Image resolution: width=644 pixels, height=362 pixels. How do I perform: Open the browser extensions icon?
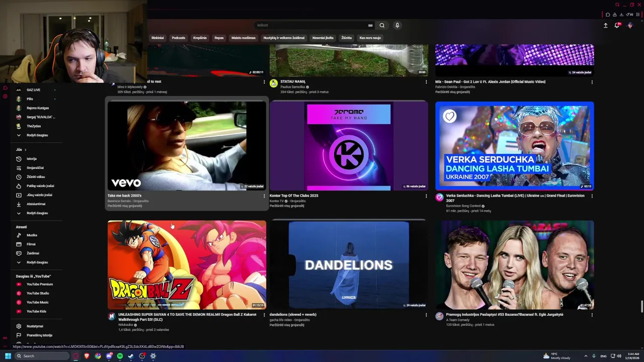tap(608, 15)
